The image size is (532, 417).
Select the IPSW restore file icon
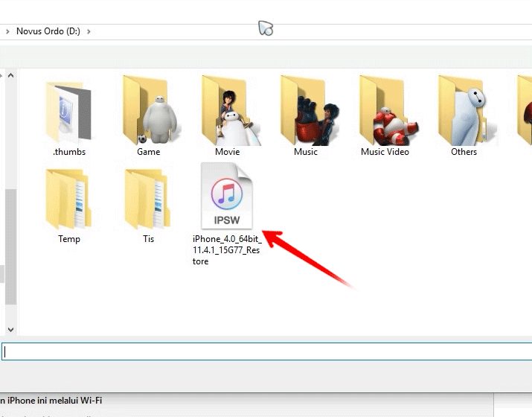pyautogui.click(x=227, y=196)
